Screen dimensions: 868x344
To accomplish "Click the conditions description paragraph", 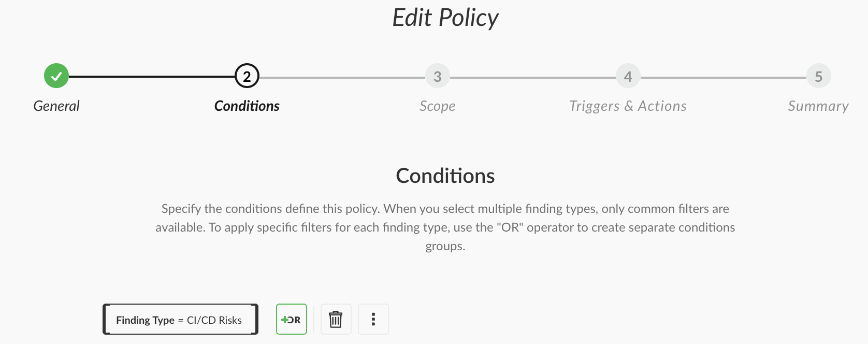I will point(445,227).
